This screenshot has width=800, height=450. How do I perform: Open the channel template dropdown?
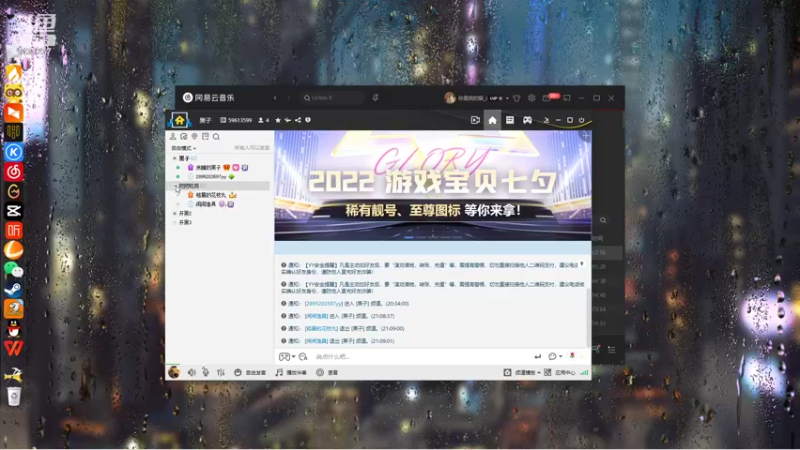click(522, 372)
